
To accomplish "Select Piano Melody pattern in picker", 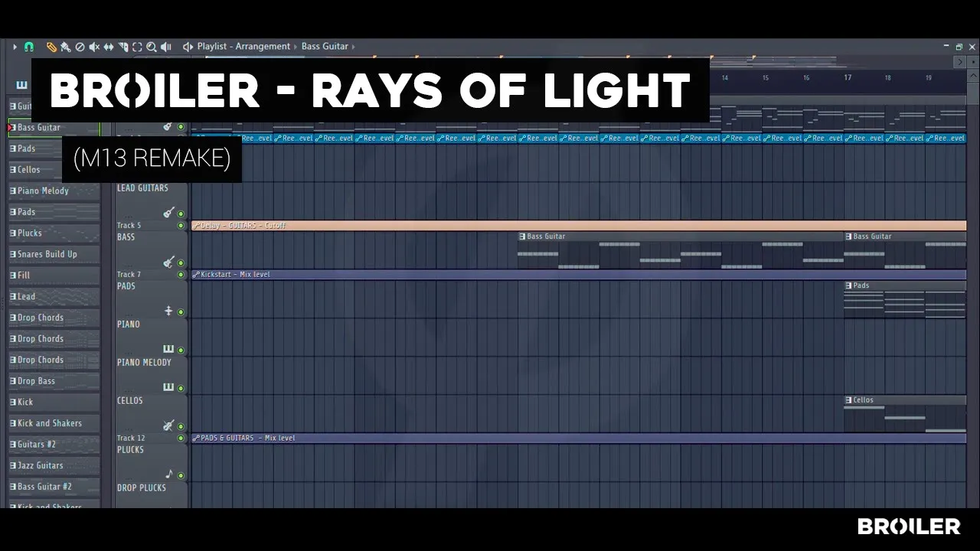I will 54,191.
